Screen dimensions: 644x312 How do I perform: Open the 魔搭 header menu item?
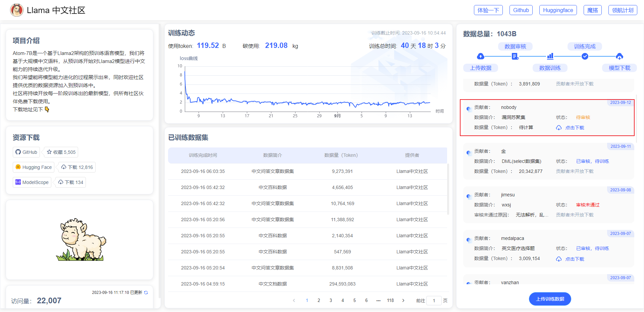592,10
